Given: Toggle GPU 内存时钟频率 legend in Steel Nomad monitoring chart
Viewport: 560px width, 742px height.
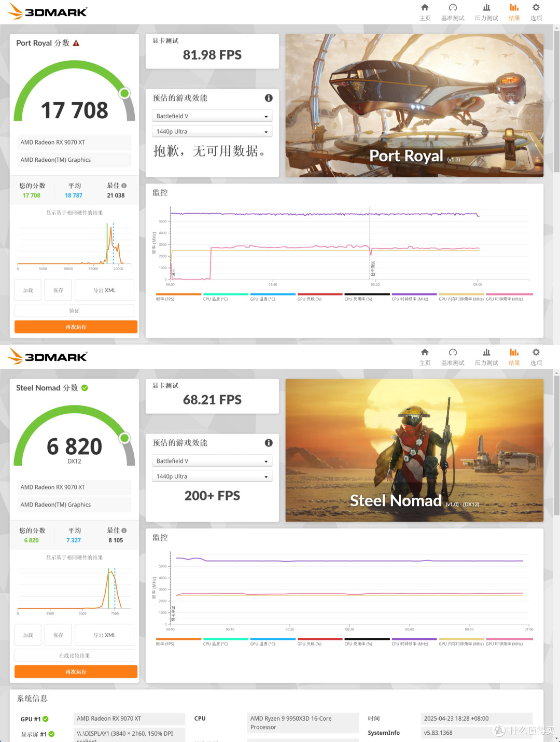Looking at the screenshot, I should pos(461,642).
